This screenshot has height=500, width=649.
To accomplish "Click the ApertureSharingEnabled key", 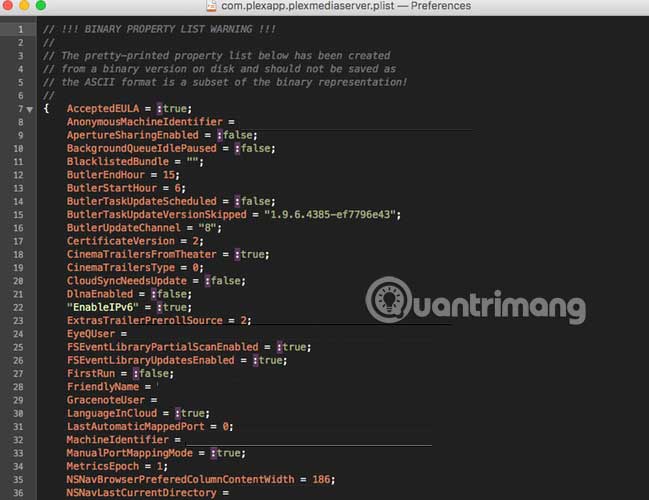I will tap(133, 135).
